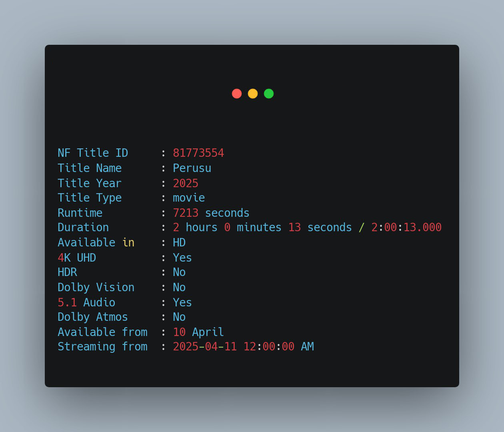Click the 2:00:13.000 duration timestamp
504x432 pixels.
tap(406, 227)
